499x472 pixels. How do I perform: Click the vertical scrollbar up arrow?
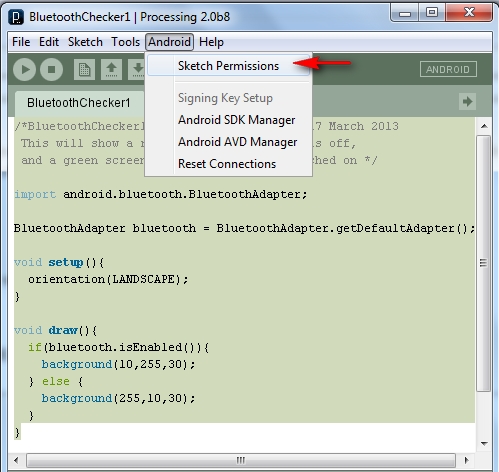pyautogui.click(x=484, y=126)
